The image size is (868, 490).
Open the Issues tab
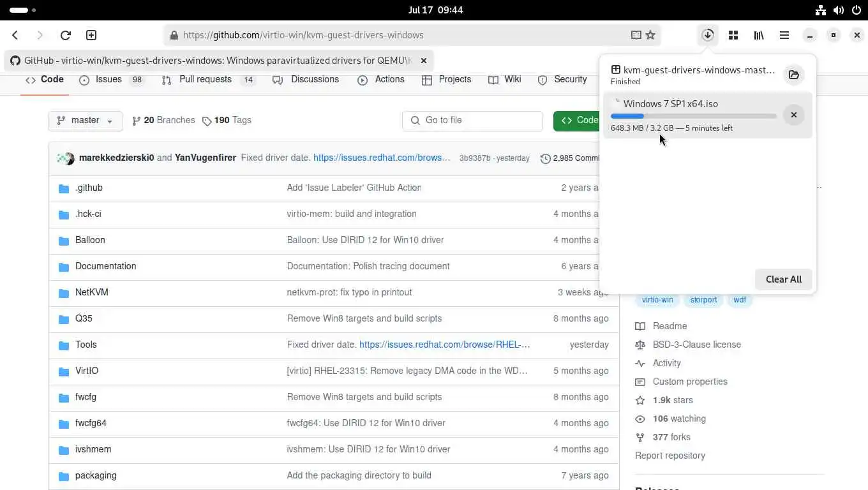point(112,80)
